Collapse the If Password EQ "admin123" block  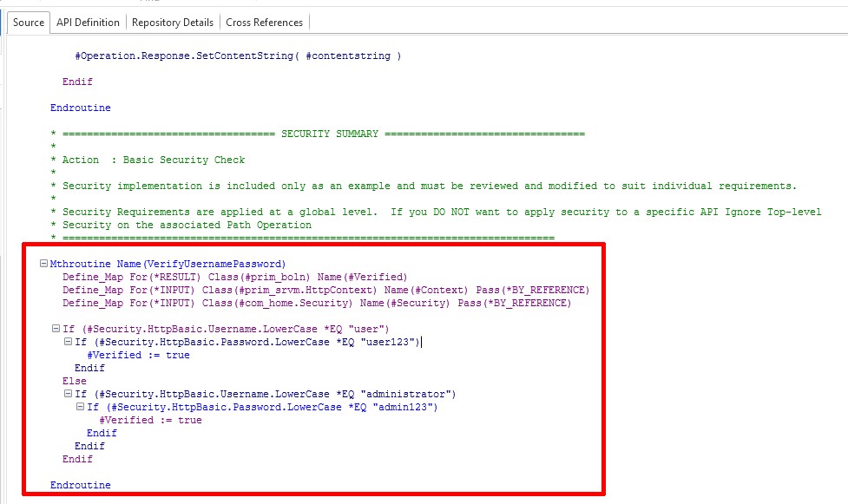(x=80, y=406)
